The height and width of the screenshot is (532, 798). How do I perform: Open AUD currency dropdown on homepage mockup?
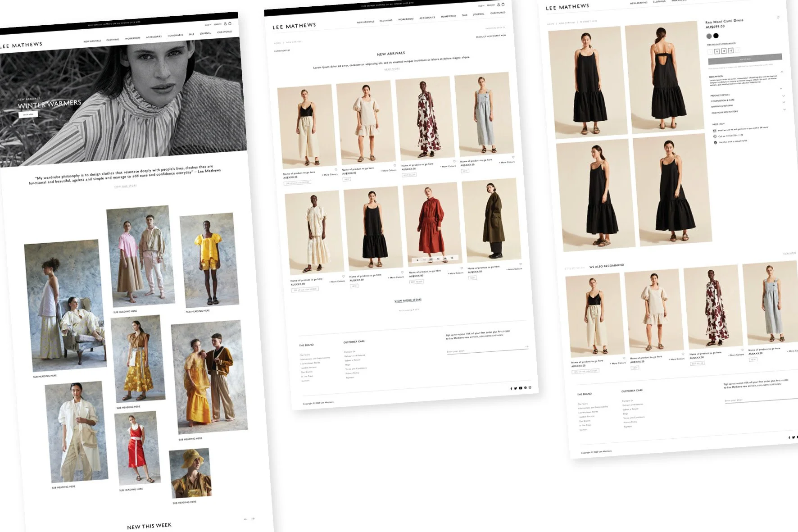tap(208, 25)
